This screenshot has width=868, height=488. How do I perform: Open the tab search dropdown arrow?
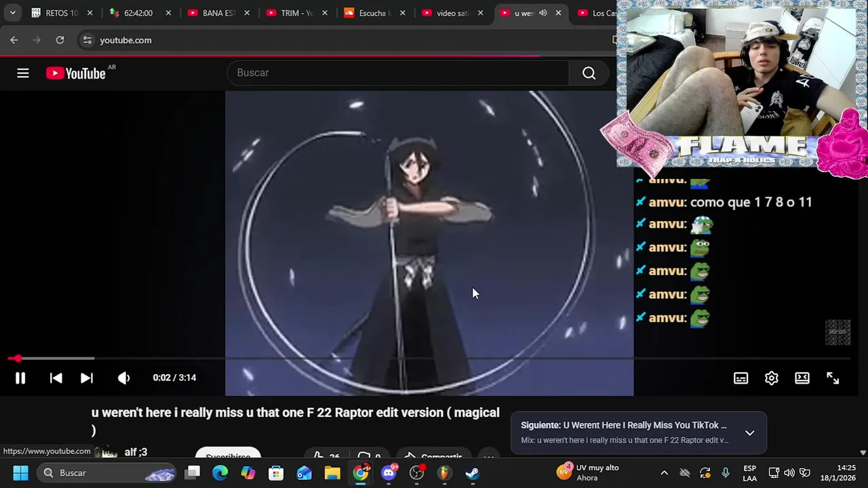tap(12, 13)
